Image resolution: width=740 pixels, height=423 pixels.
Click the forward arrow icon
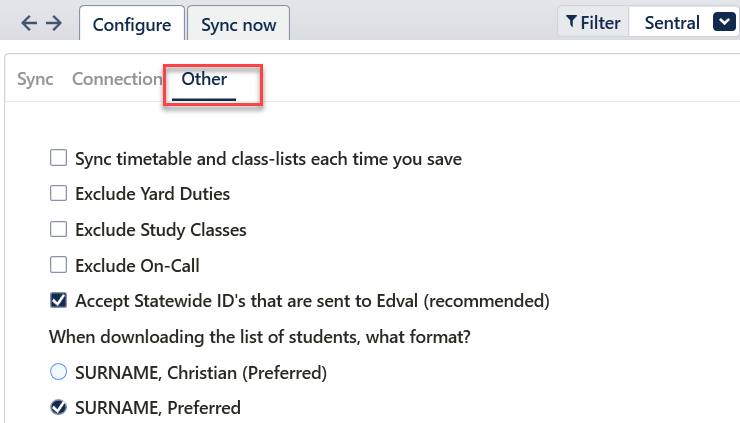[x=54, y=23]
